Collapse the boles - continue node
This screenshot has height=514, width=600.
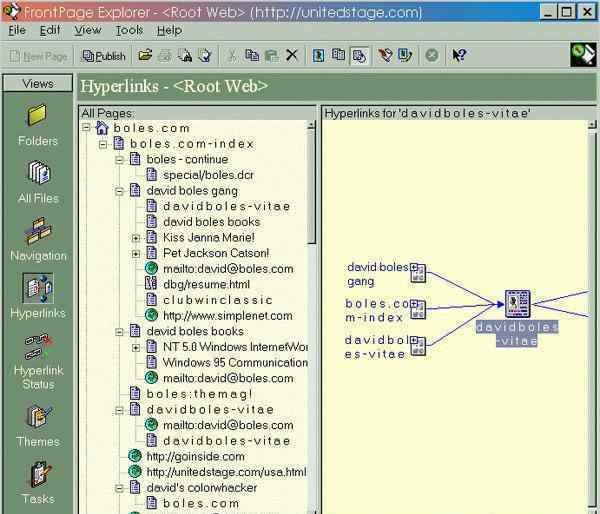(119, 160)
